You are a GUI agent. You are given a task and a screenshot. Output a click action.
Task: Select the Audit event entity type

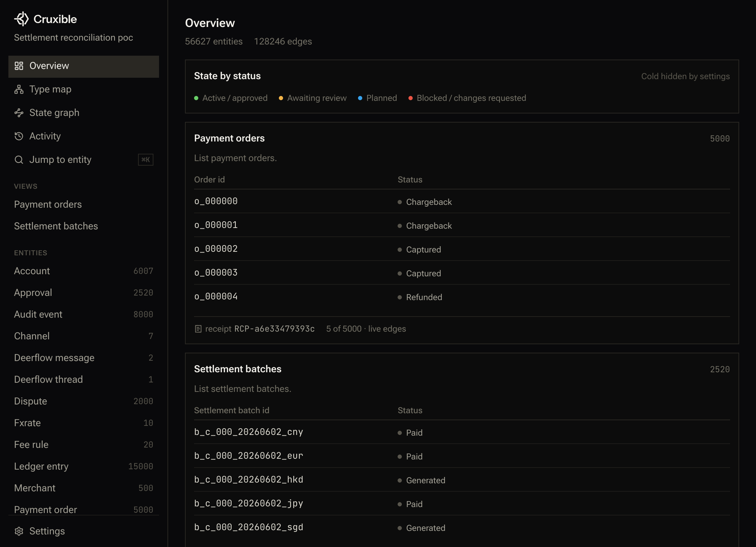click(x=84, y=314)
